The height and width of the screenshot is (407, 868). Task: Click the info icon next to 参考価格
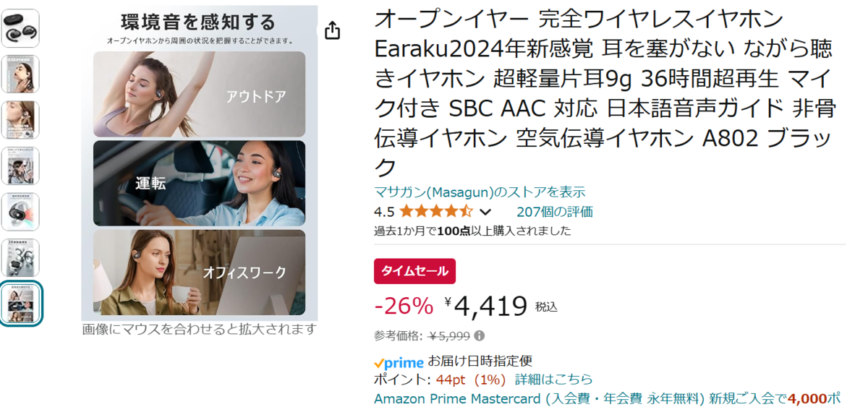(480, 335)
